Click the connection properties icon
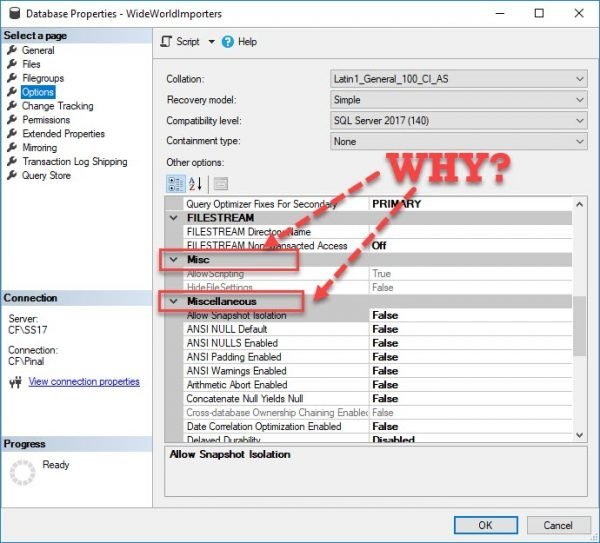 [14, 382]
